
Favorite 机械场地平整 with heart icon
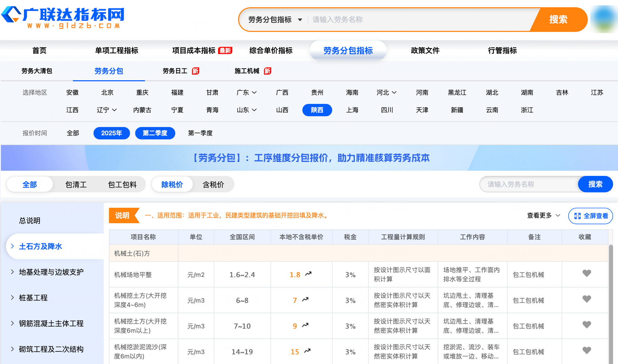point(586,273)
